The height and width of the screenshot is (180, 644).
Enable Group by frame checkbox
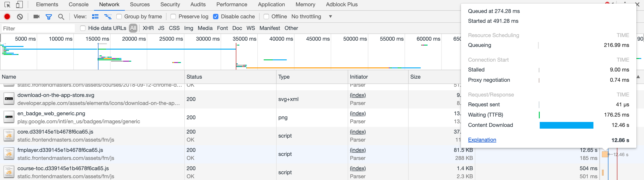(x=119, y=17)
